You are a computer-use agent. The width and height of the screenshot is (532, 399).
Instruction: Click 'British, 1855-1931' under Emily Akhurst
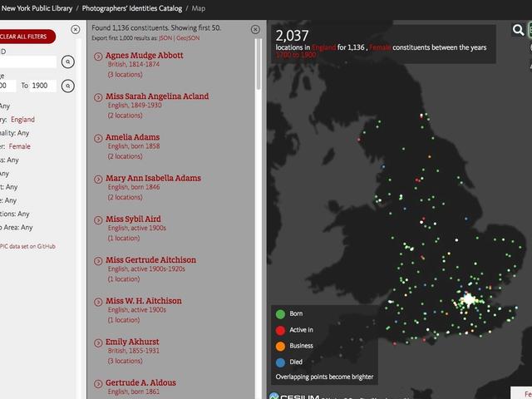click(133, 351)
